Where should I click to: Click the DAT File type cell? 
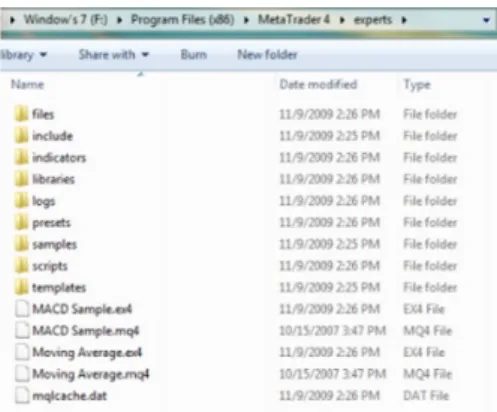coord(426,396)
